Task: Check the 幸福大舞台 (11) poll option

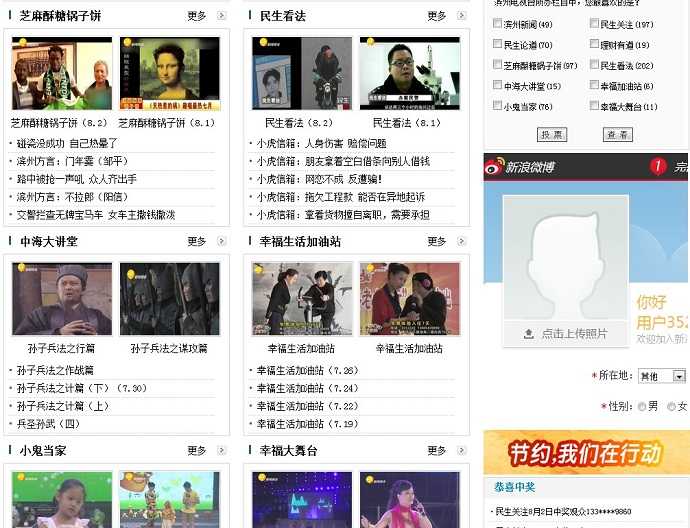Action: (x=594, y=105)
